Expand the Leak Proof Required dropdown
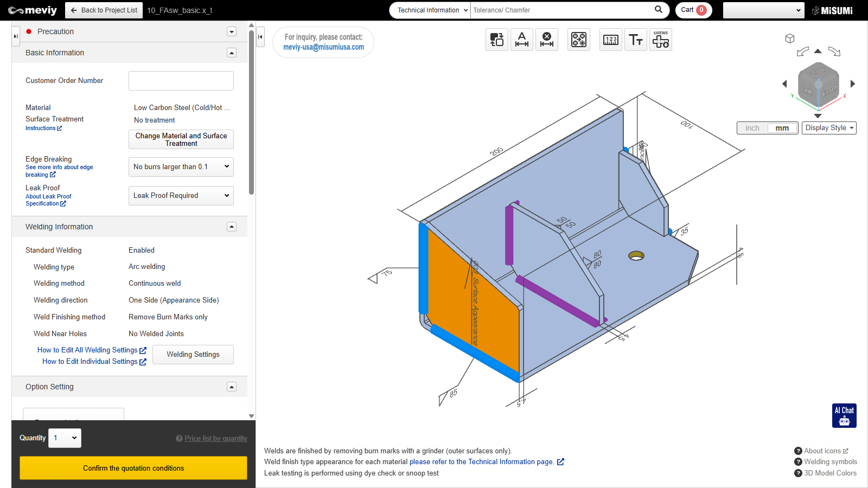Viewport: 868px width, 488px height. (x=181, y=196)
